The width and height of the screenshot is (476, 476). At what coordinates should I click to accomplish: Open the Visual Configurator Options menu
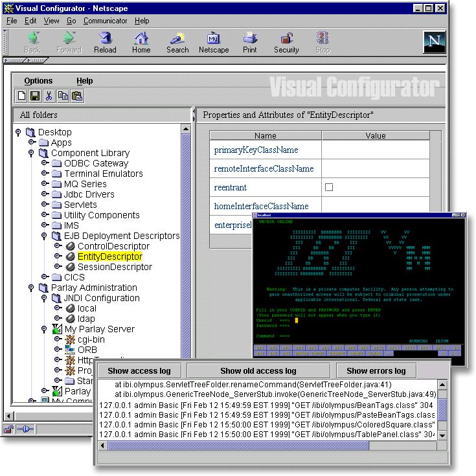pos(38,81)
